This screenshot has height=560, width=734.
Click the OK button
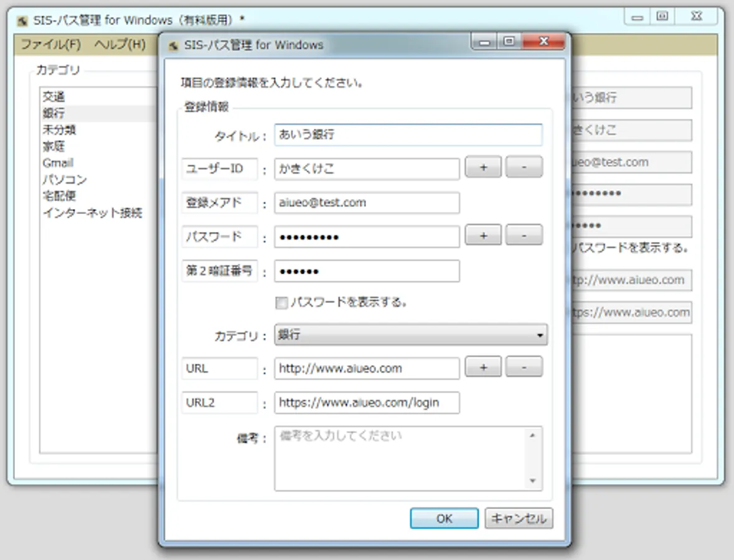point(444,518)
